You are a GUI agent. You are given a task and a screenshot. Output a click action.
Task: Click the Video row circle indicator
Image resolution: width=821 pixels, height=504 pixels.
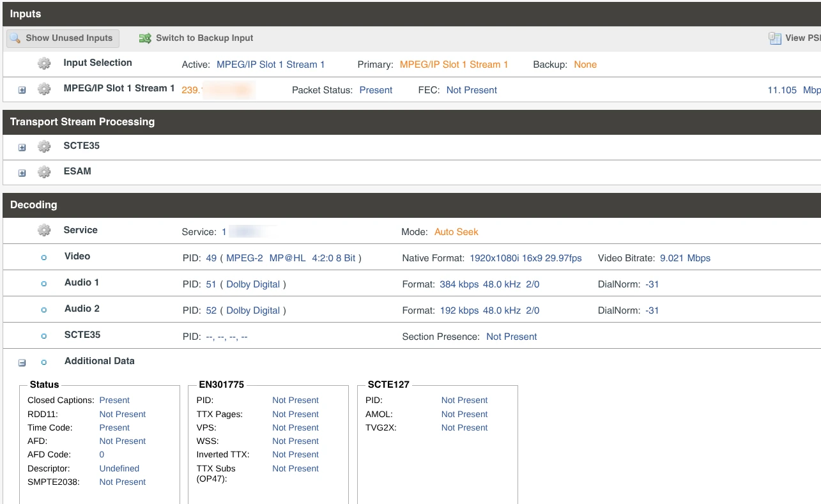tap(44, 257)
